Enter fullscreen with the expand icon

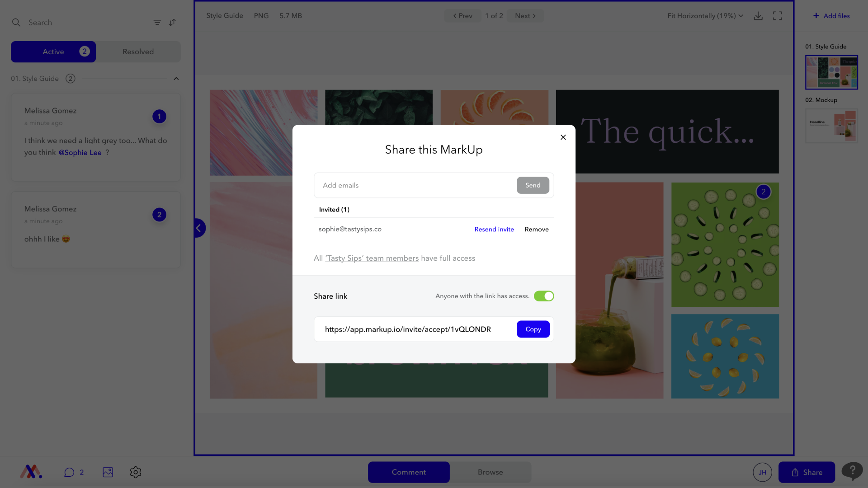[777, 15]
